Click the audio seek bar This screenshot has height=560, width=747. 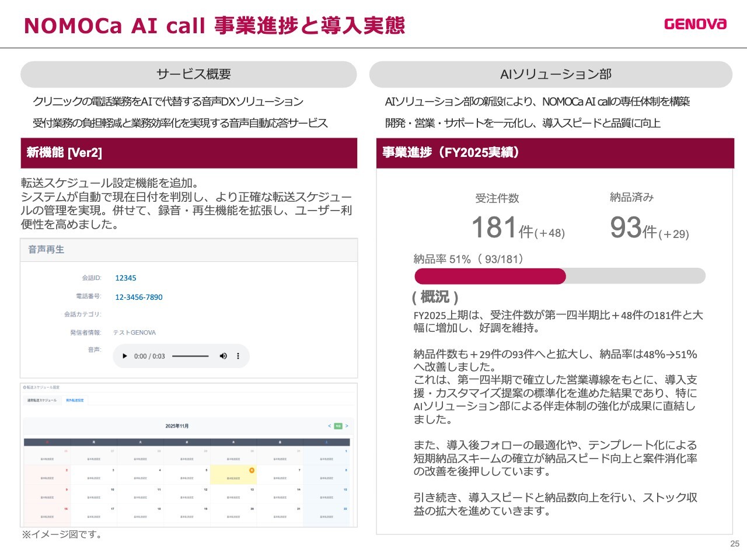[x=190, y=356]
